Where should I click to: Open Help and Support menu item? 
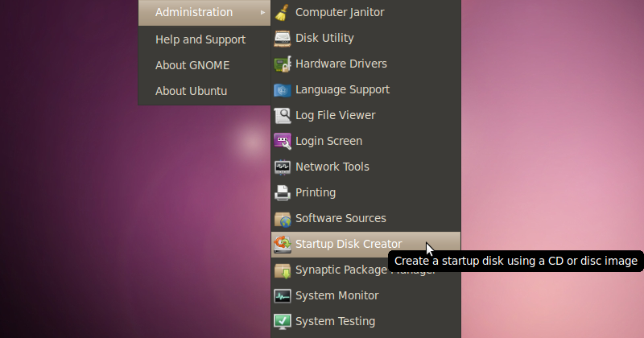pos(204,39)
